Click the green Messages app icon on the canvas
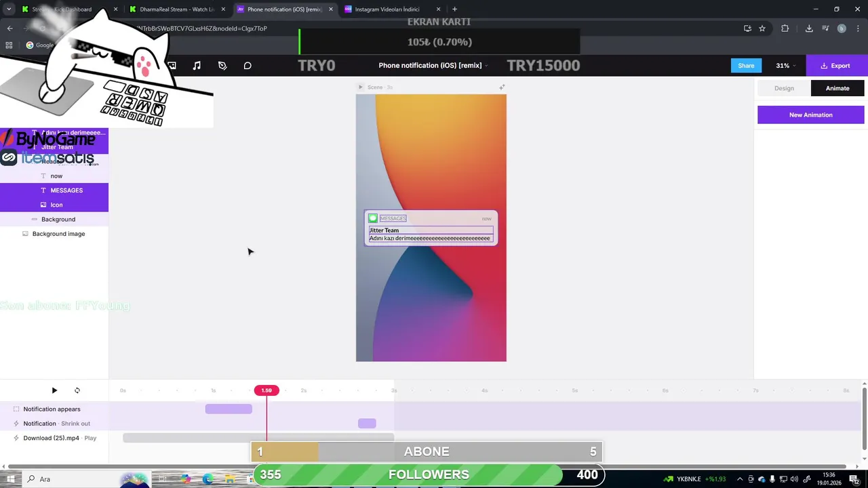Screen dimensions: 868x488 (x=373, y=218)
